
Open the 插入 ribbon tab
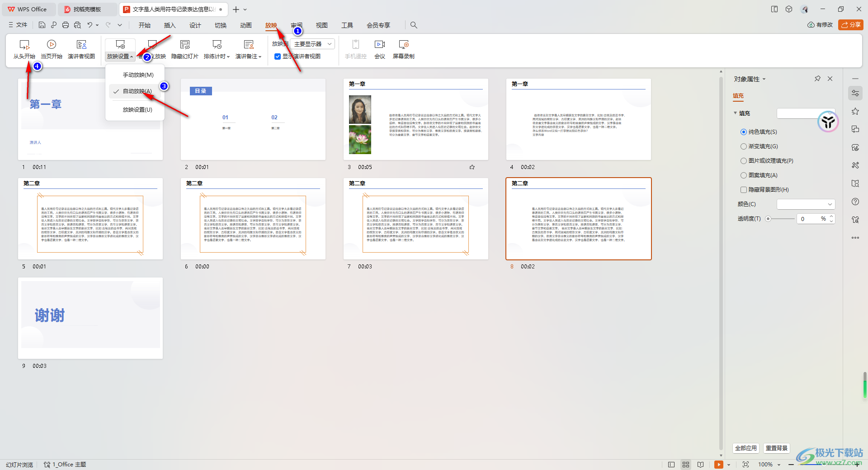click(x=170, y=25)
